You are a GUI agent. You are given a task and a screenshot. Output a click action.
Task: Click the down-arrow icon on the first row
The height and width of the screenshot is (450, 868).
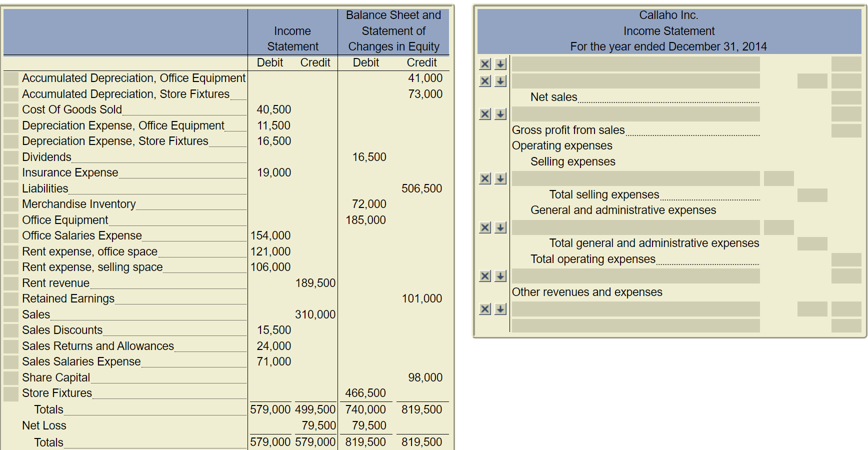click(x=499, y=64)
